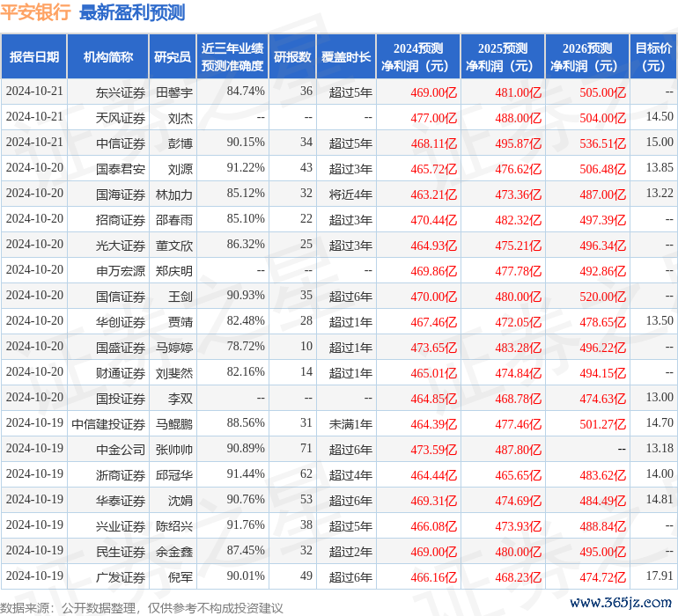The height and width of the screenshot is (616, 678).
Task: Click analyst 张帅帅
Action: pyautogui.click(x=174, y=450)
